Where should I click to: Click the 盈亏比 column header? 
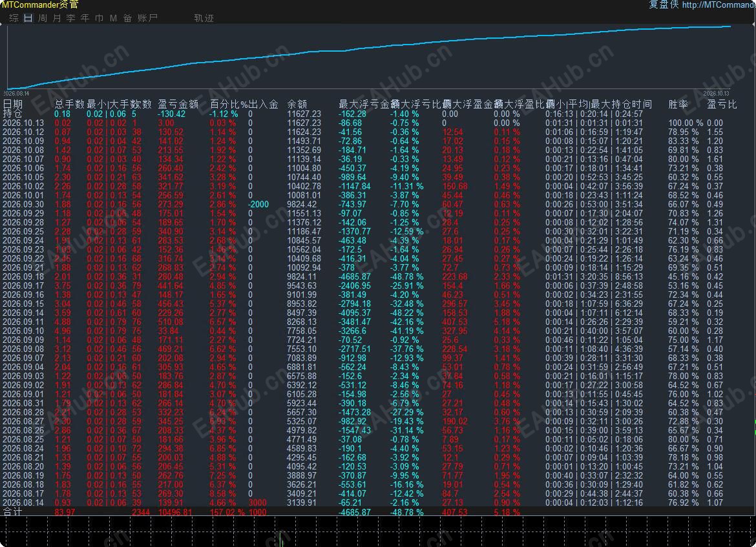pyautogui.click(x=722, y=103)
